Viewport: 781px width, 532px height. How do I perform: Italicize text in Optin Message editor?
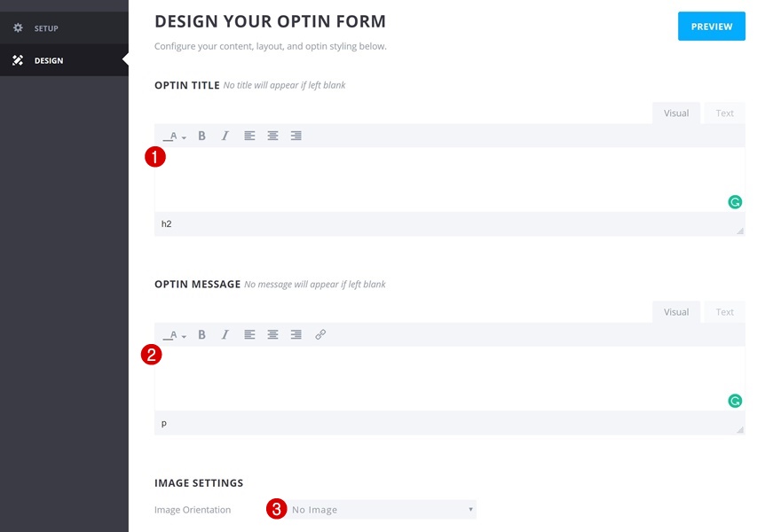[225, 335]
